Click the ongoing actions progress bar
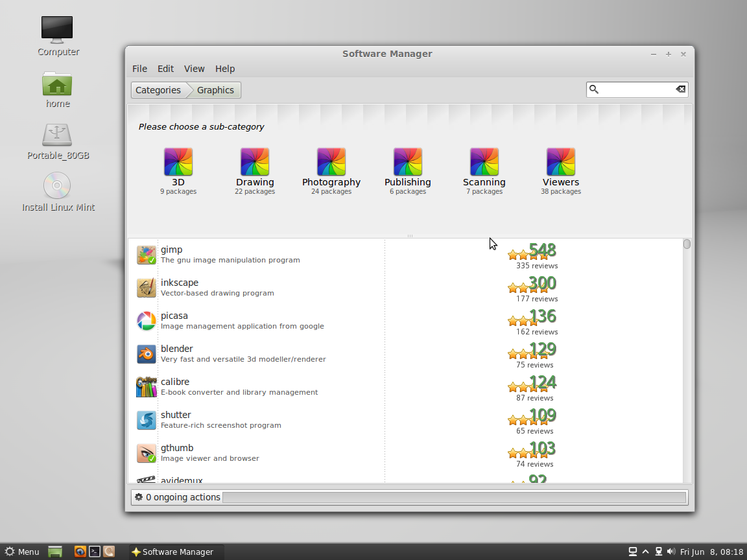 455,497
